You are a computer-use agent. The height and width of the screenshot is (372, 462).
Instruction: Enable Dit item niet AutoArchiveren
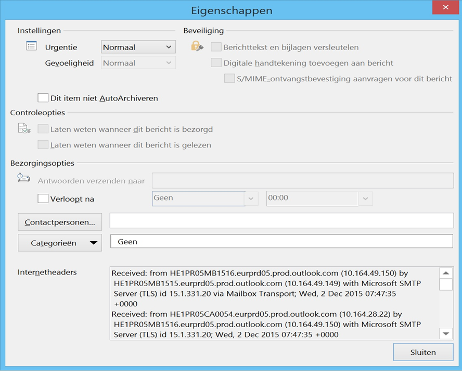(x=43, y=98)
